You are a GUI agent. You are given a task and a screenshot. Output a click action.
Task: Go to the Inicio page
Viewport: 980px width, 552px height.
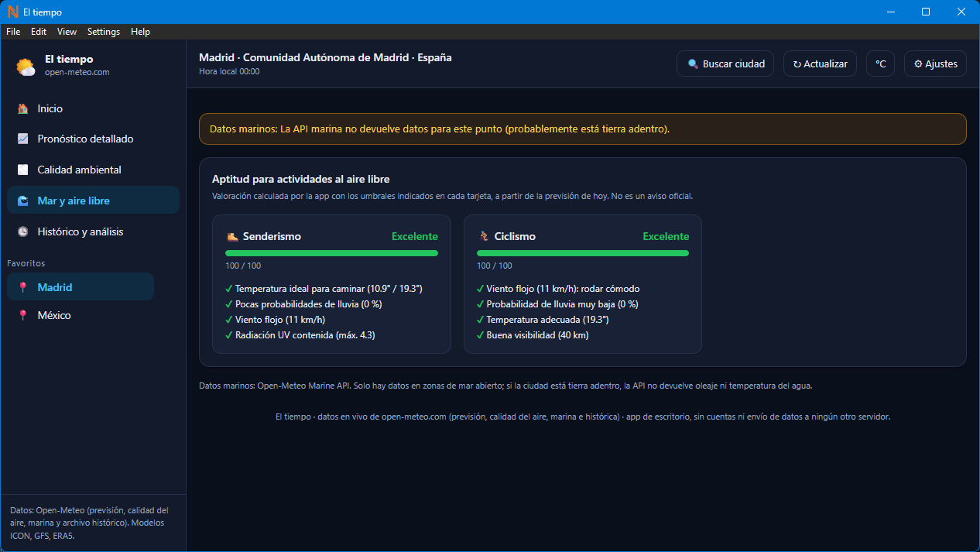click(x=93, y=109)
